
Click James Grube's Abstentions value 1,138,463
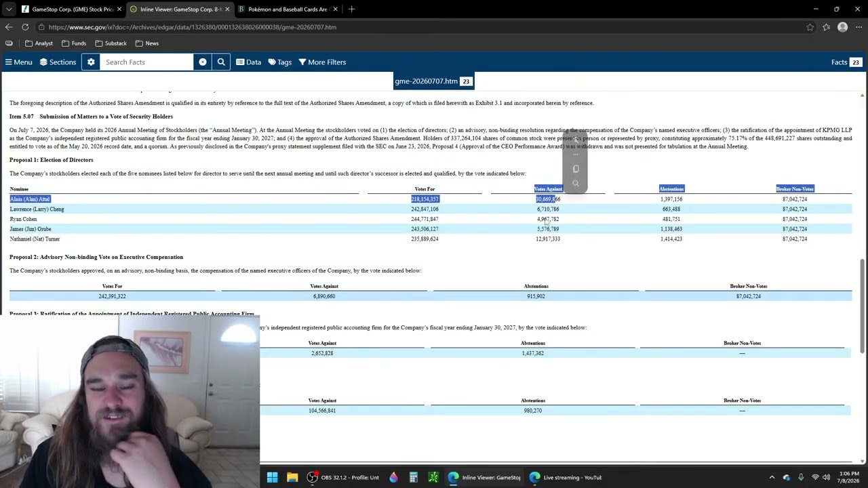pos(671,229)
